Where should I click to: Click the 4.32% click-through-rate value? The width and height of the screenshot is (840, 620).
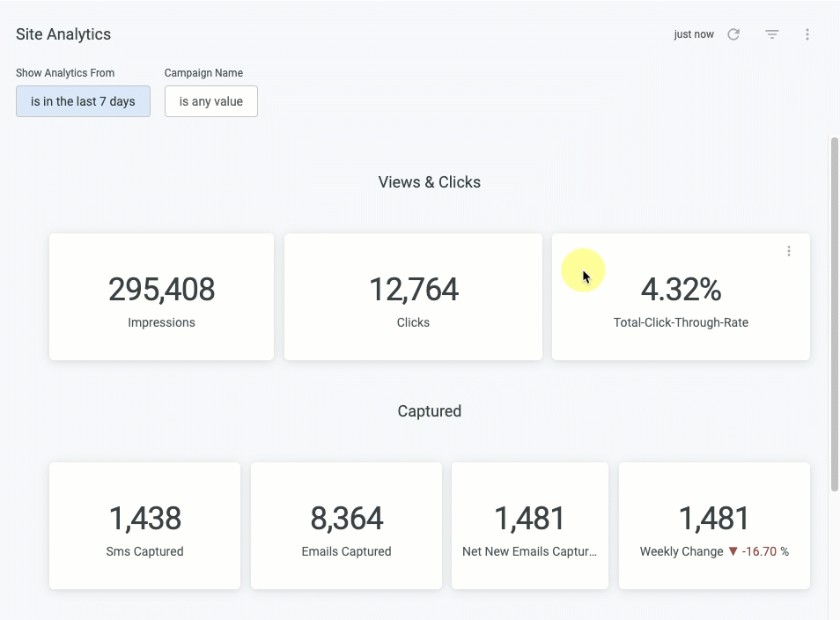tap(681, 290)
